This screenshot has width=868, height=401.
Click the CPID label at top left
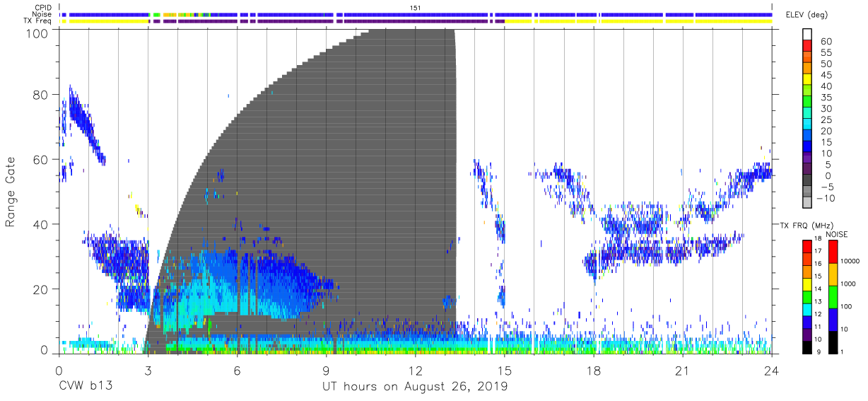click(44, 7)
